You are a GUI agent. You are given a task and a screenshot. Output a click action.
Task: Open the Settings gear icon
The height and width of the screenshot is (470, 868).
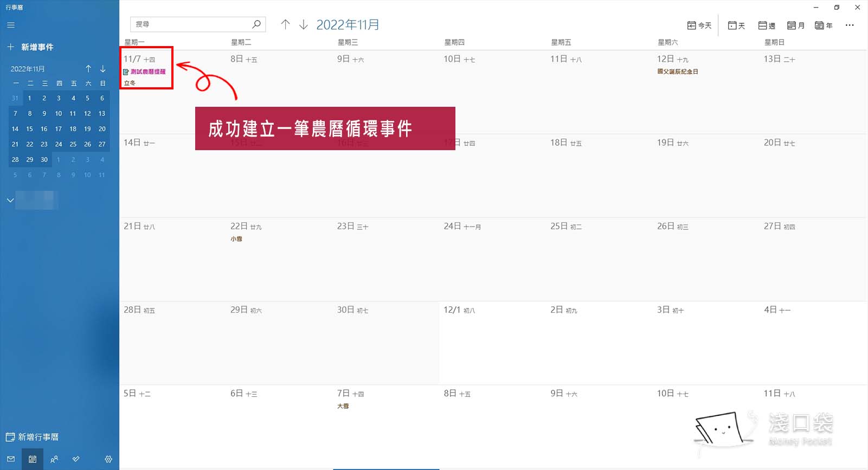coord(108,459)
